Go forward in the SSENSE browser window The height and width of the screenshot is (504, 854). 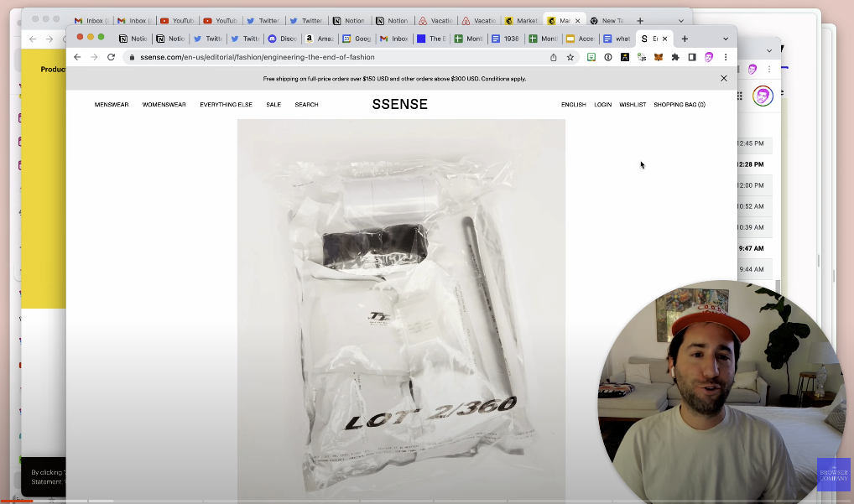(94, 57)
